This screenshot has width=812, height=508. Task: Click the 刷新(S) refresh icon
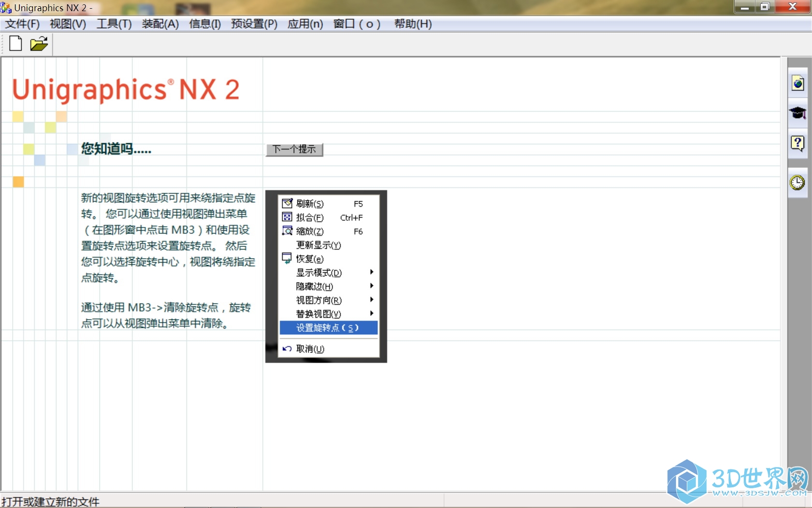click(x=287, y=203)
